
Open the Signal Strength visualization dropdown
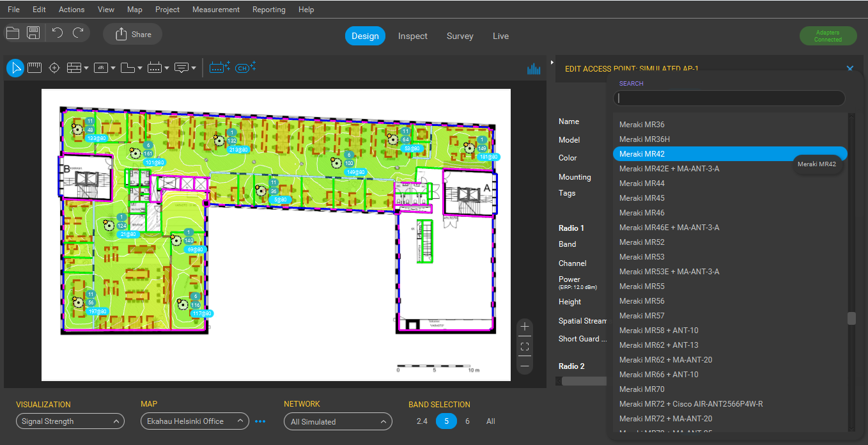tap(70, 421)
